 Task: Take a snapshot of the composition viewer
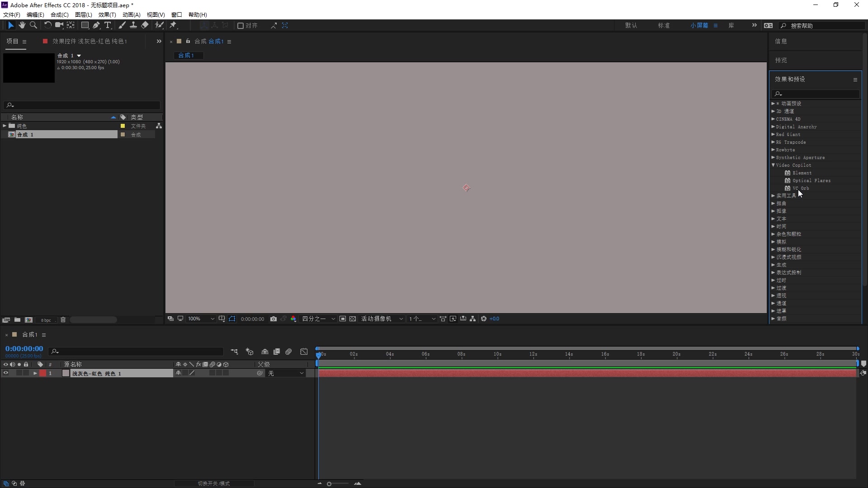point(274,319)
